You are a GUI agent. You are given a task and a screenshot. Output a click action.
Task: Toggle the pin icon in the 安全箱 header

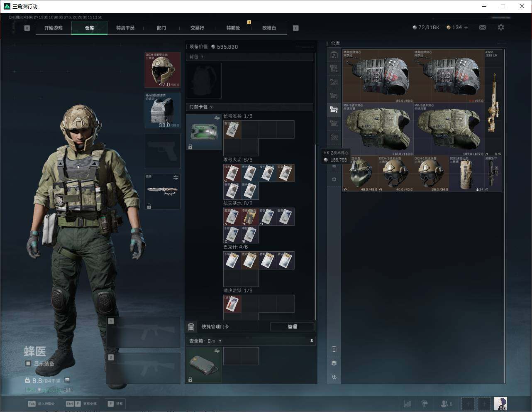click(312, 341)
